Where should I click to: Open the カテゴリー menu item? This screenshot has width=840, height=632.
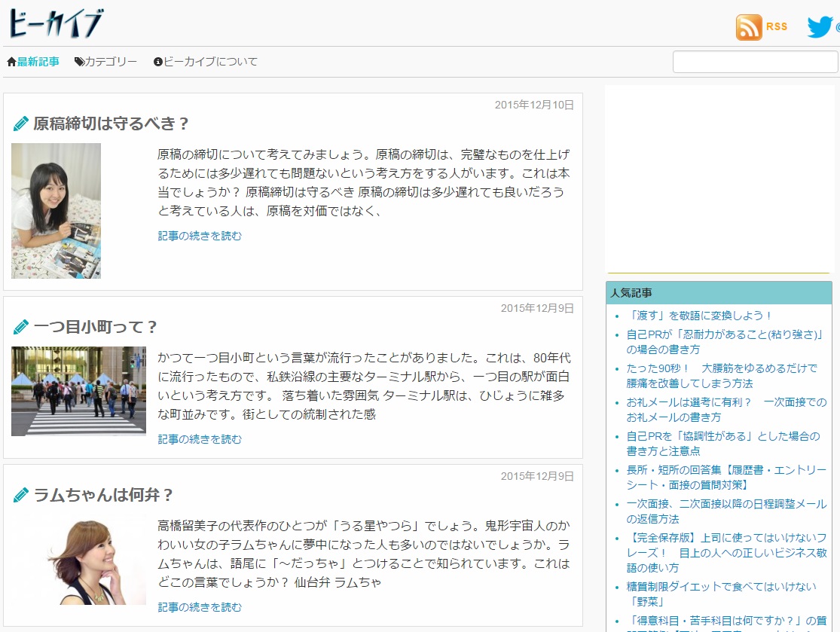coord(111,62)
